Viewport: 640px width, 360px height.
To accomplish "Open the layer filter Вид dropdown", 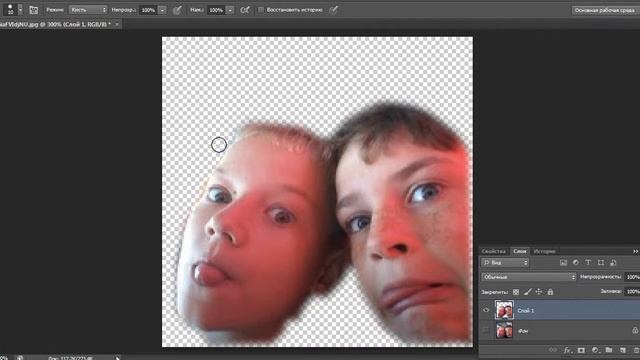I will click(505, 262).
